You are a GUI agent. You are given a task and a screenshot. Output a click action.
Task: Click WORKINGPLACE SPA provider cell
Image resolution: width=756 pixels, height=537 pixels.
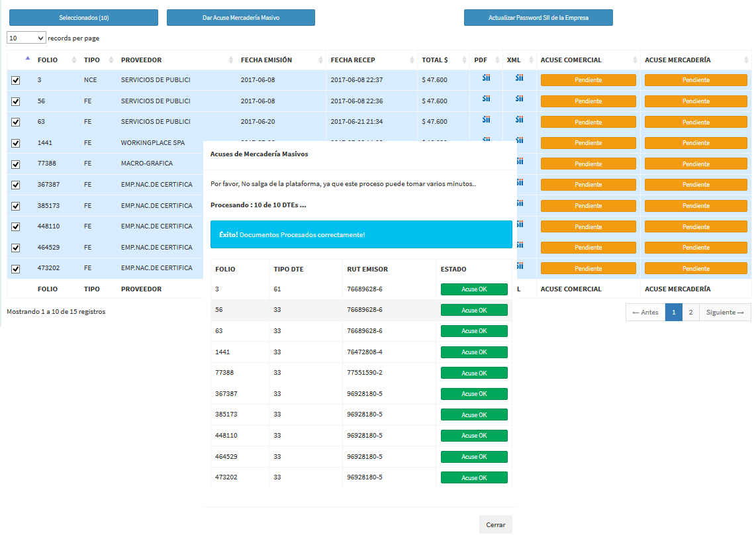tap(153, 142)
